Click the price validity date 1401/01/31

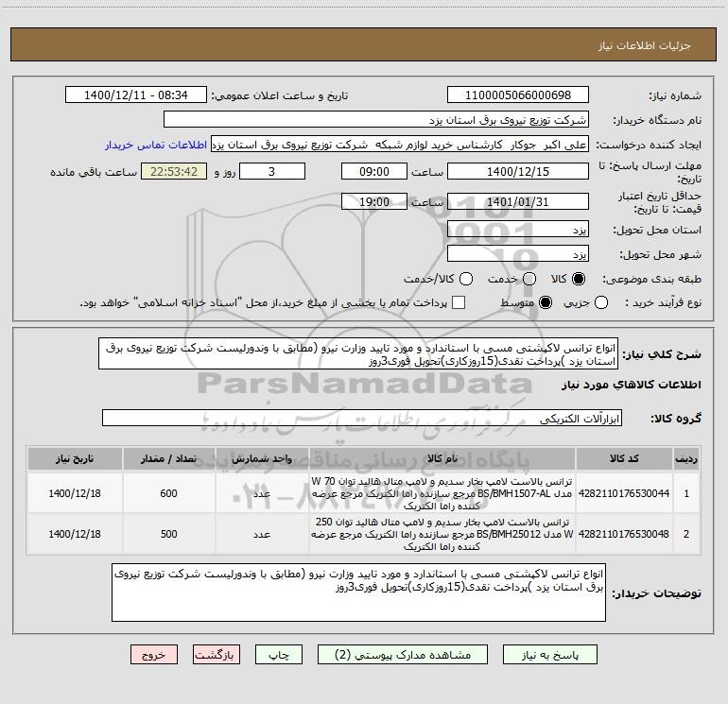518,201
